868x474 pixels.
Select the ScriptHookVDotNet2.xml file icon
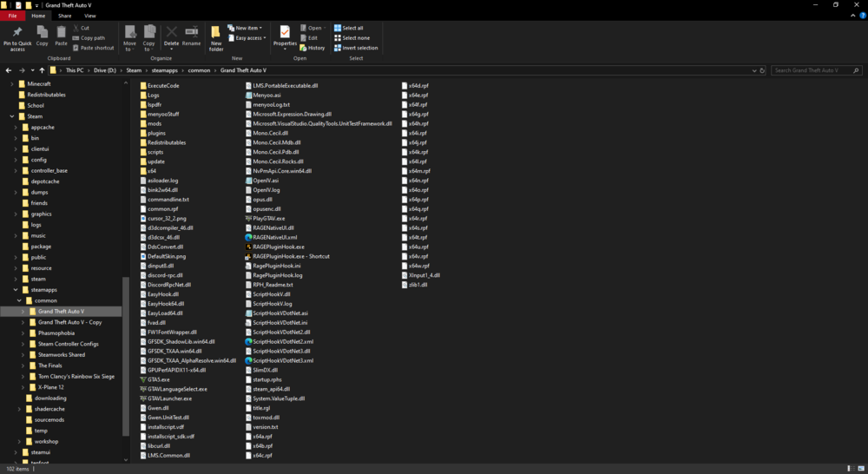click(248, 342)
